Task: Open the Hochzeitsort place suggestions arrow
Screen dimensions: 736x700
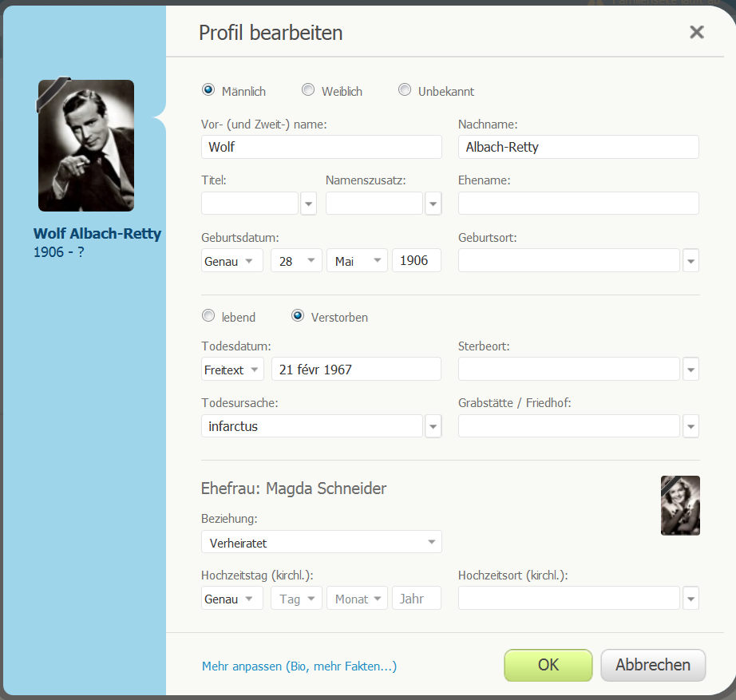Action: [x=691, y=599]
